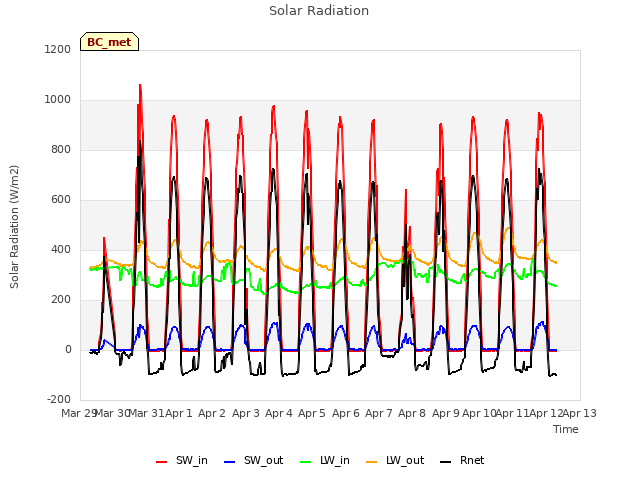Click the Apr 8 x-axis tick label
This screenshot has height=480, width=640.
pos(412,413)
